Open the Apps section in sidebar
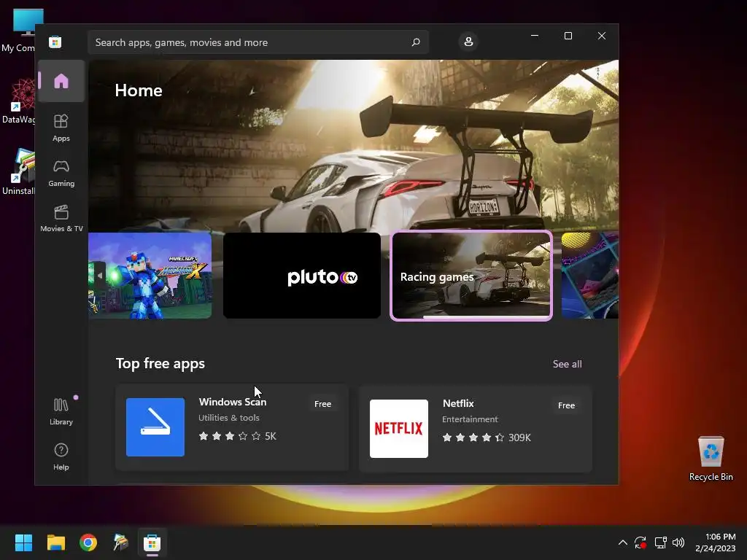The height and width of the screenshot is (560, 747). [x=61, y=128]
